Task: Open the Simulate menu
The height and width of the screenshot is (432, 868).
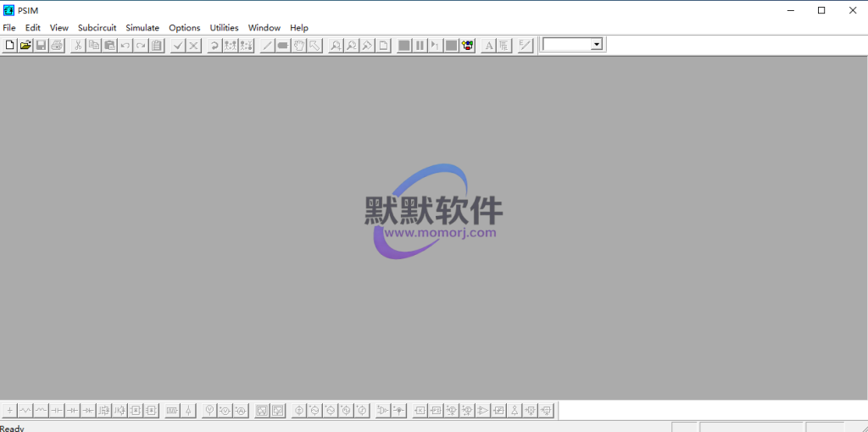Action: coord(142,28)
